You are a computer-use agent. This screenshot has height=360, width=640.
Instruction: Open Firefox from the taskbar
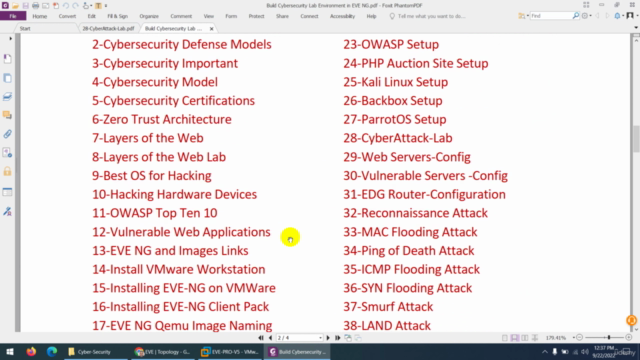31,351
